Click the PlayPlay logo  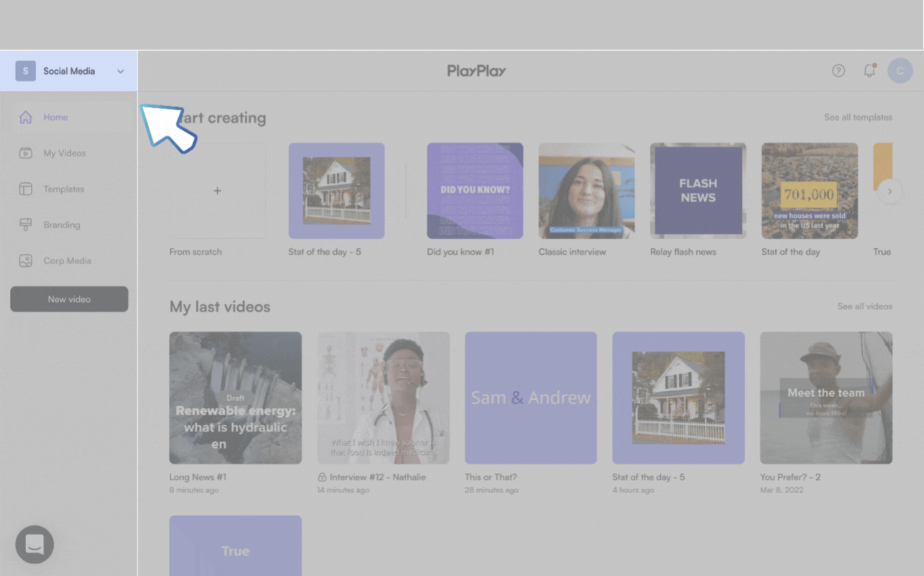[x=477, y=71]
